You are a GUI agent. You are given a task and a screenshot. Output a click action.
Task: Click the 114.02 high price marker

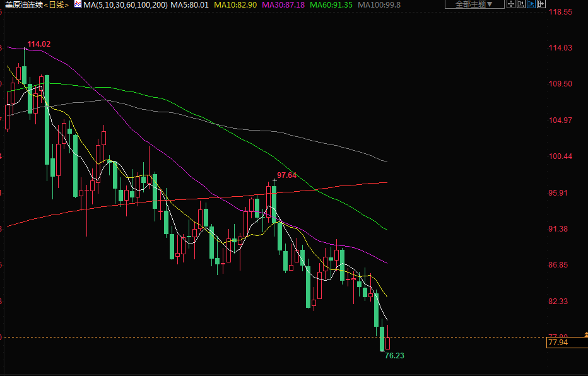(x=38, y=44)
